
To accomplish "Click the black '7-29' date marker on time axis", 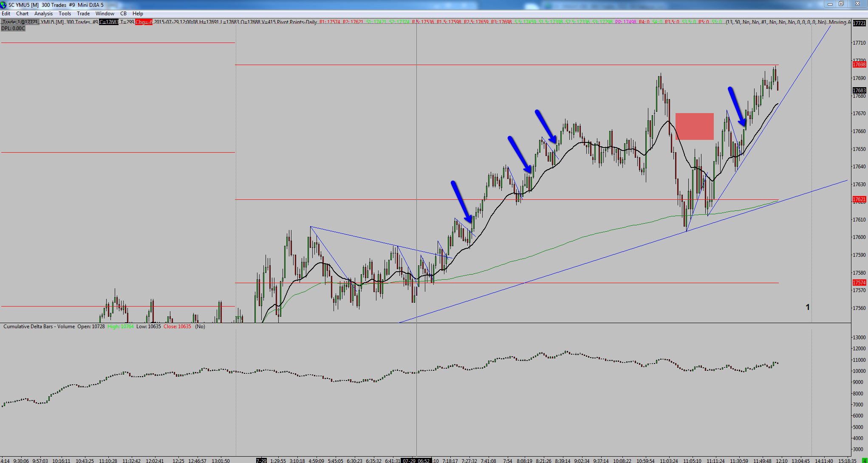I will [x=261, y=460].
